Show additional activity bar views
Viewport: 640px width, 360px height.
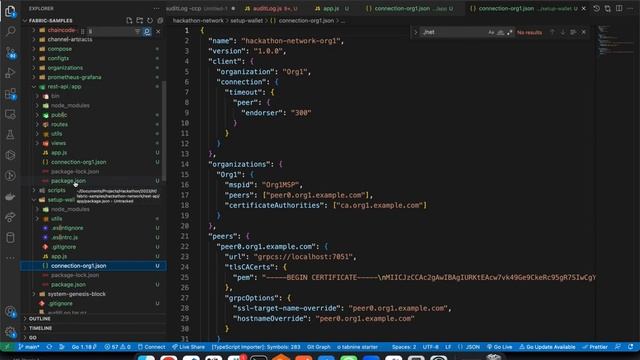[10, 258]
